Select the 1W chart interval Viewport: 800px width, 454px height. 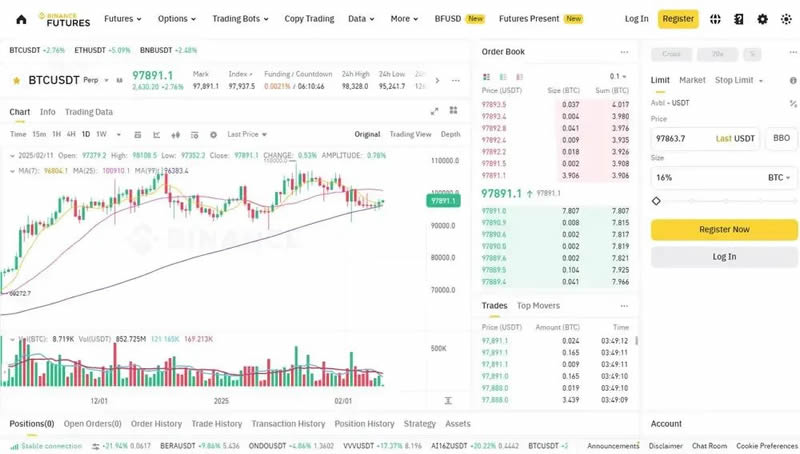(102, 134)
